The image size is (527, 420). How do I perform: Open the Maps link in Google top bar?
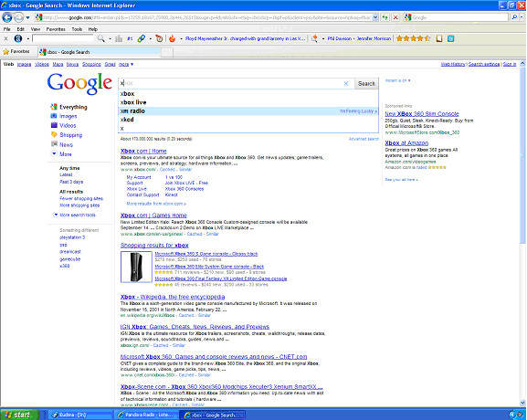[58, 64]
